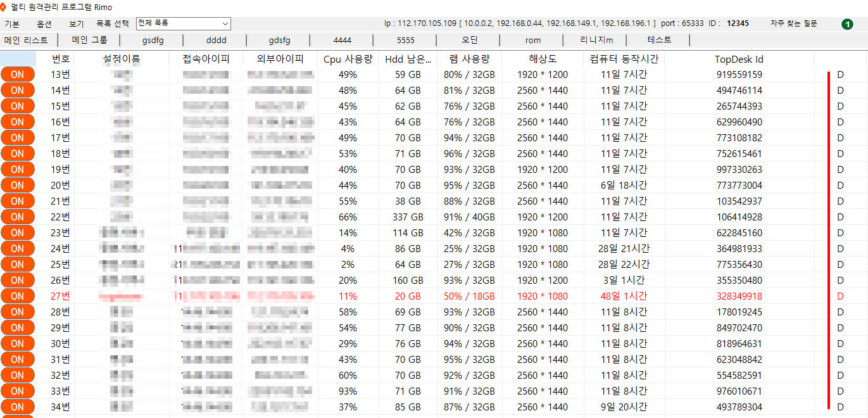Click the 28일 21시간 uptime cell
Image resolution: width=868 pixels, height=418 pixels.
point(624,249)
